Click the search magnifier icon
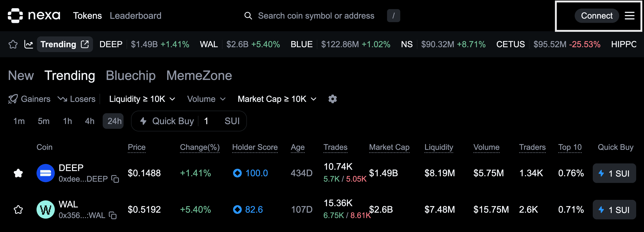Viewport: 644px width, 232px height. coord(248,16)
